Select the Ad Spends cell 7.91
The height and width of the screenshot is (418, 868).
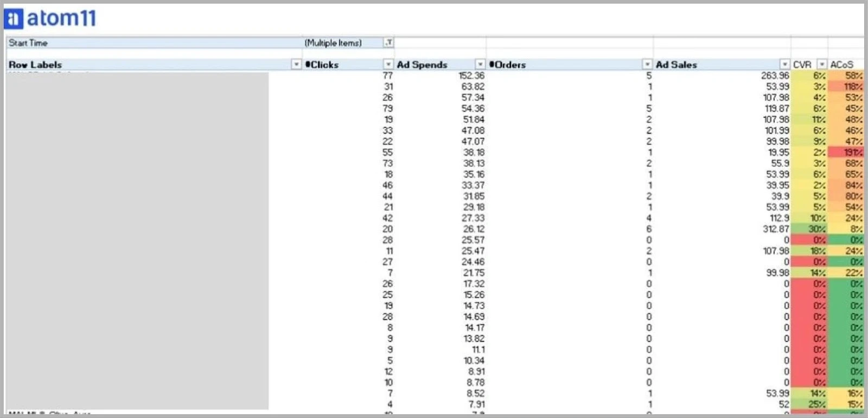(x=476, y=404)
